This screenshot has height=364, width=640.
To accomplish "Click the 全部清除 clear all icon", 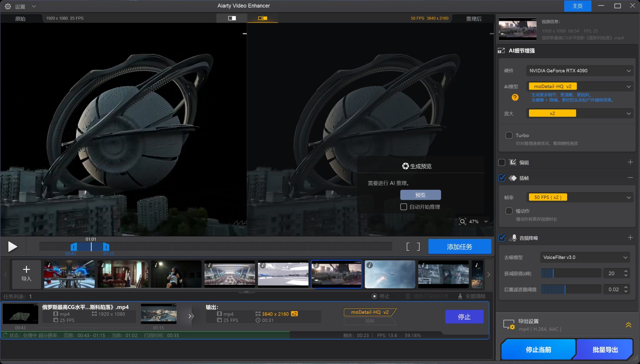I will (x=460, y=297).
